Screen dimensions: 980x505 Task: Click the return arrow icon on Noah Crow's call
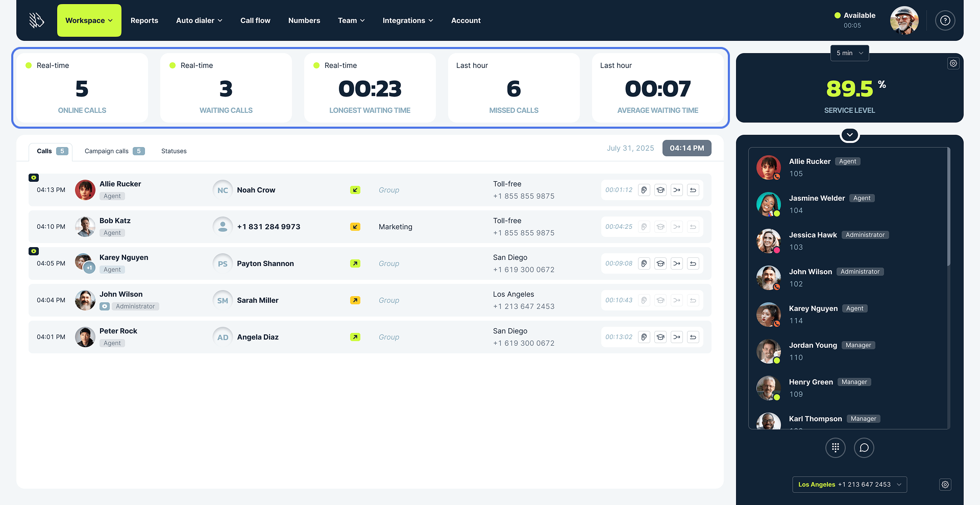click(x=693, y=190)
